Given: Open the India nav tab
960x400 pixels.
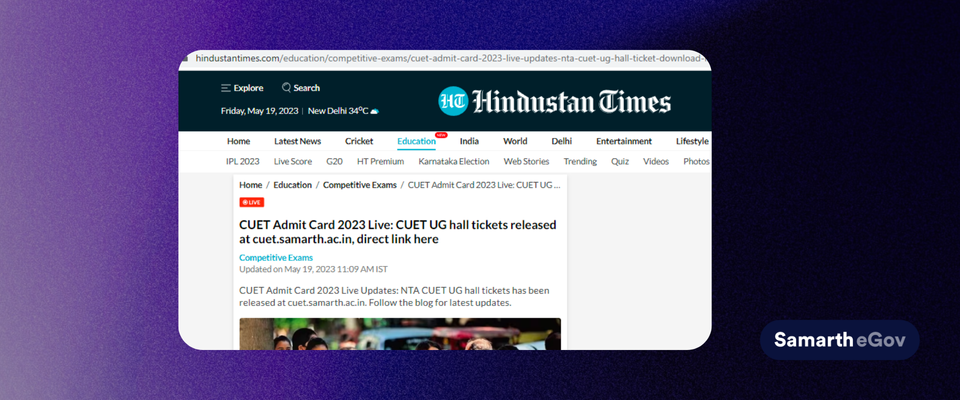Looking at the screenshot, I should [470, 141].
